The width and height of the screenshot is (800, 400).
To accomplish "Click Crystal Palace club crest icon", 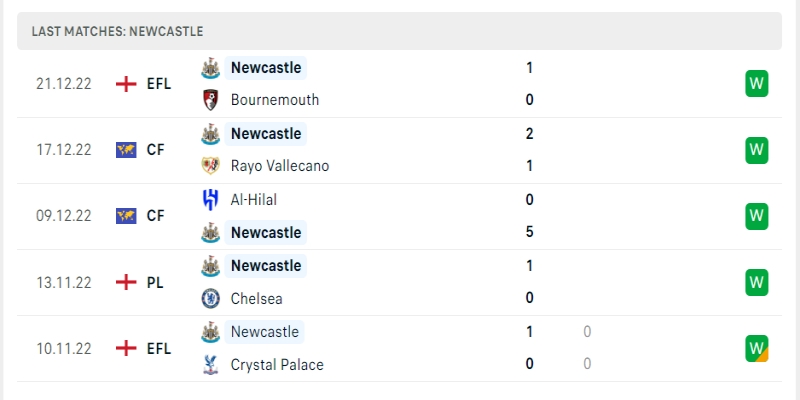I will 211,364.
